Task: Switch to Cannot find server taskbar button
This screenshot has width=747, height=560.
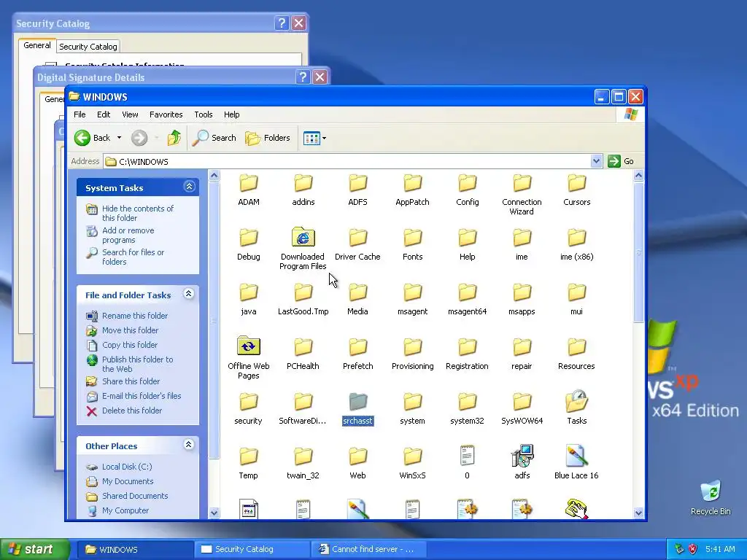Action: pyautogui.click(x=368, y=549)
